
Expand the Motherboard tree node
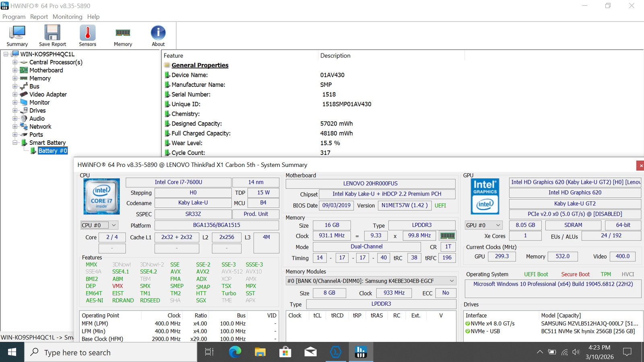(x=15, y=70)
